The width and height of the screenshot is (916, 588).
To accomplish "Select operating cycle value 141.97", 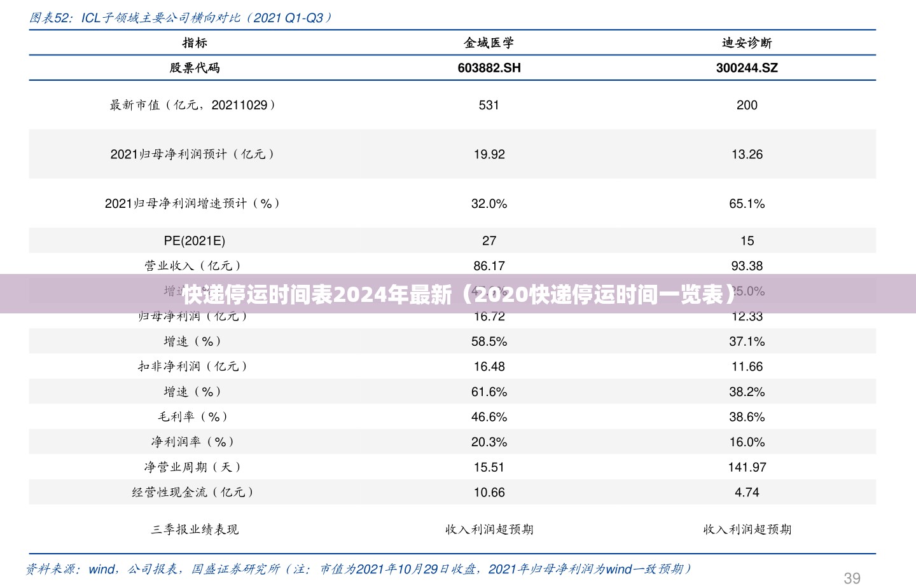I will click(747, 467).
